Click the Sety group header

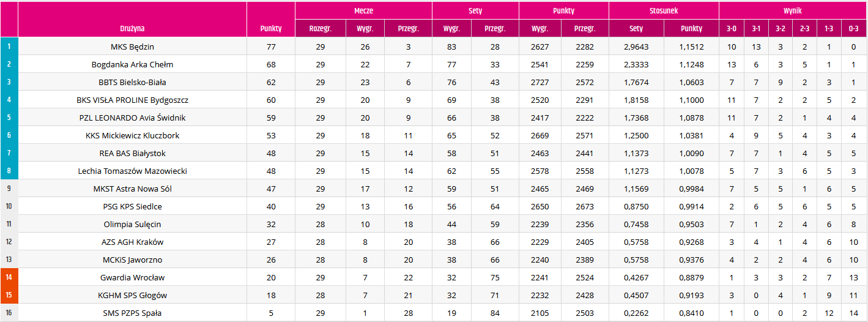(x=475, y=10)
